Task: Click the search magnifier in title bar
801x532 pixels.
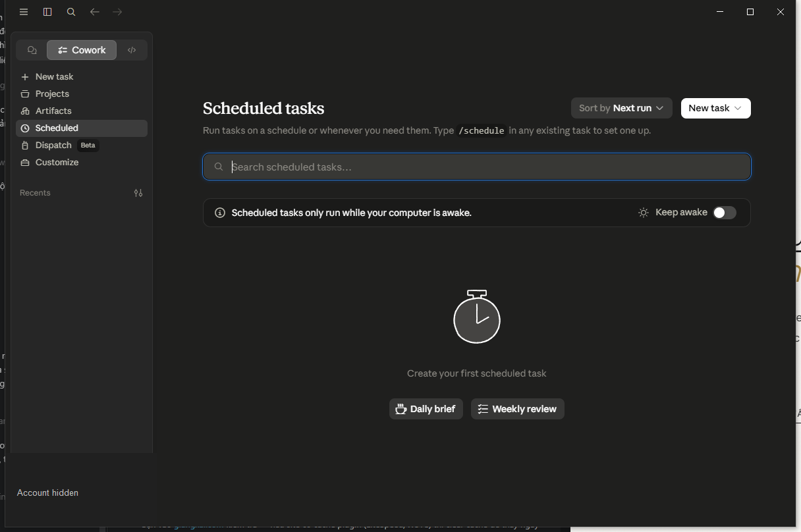Action: point(71,12)
